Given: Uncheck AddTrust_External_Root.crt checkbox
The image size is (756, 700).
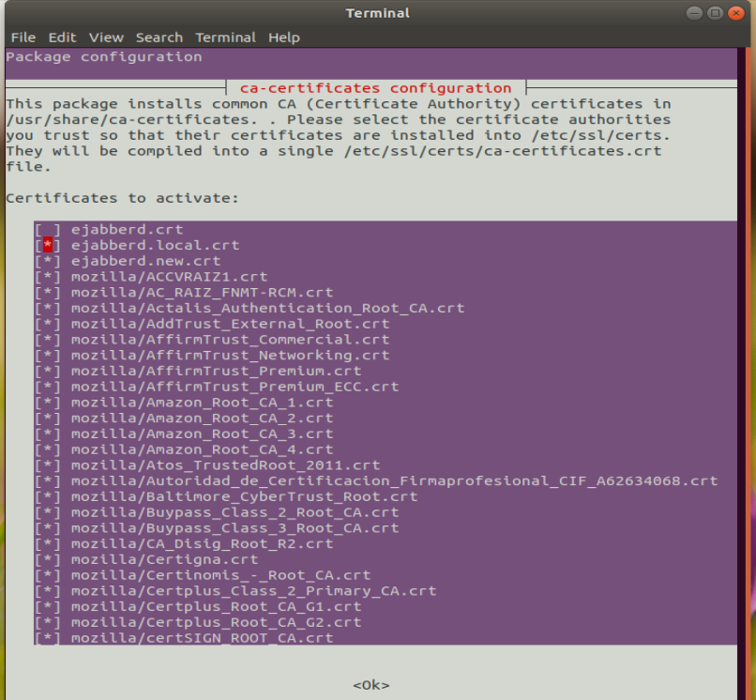Looking at the screenshot, I should (x=48, y=324).
